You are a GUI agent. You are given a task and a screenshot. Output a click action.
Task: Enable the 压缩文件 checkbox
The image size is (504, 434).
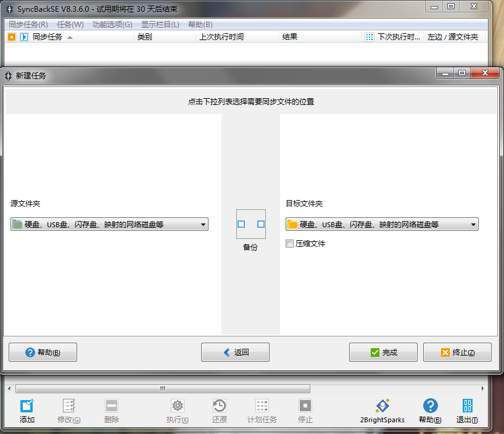(x=289, y=243)
